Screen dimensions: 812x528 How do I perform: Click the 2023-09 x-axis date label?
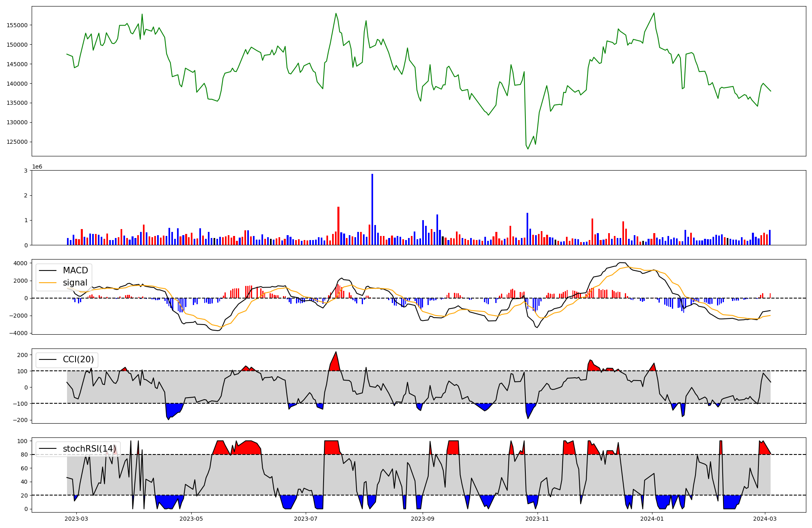(x=423, y=519)
